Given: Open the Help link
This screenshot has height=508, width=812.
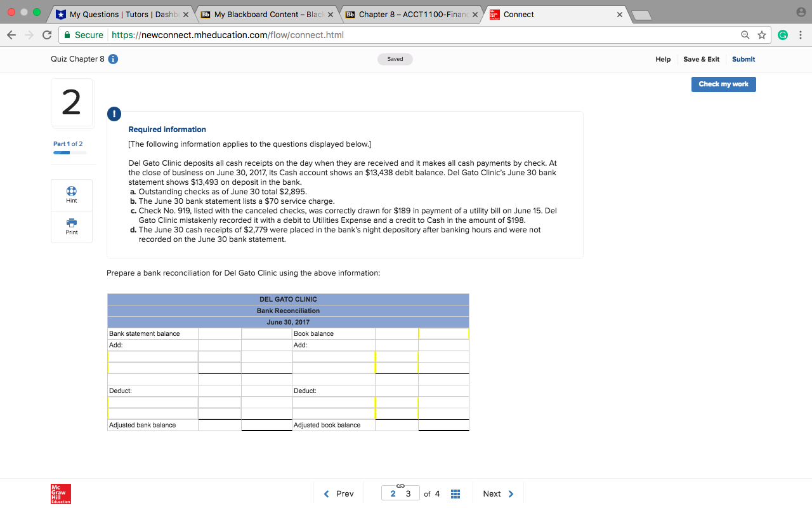Looking at the screenshot, I should point(662,59).
